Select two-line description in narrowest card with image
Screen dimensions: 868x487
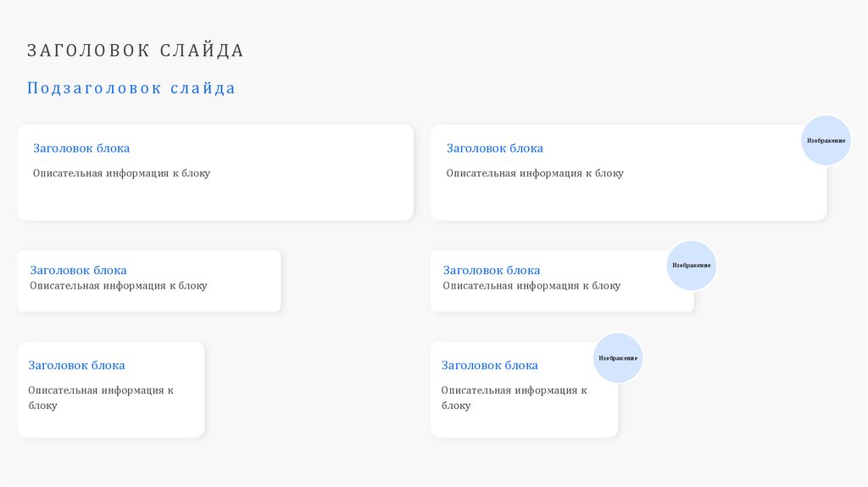tap(514, 398)
